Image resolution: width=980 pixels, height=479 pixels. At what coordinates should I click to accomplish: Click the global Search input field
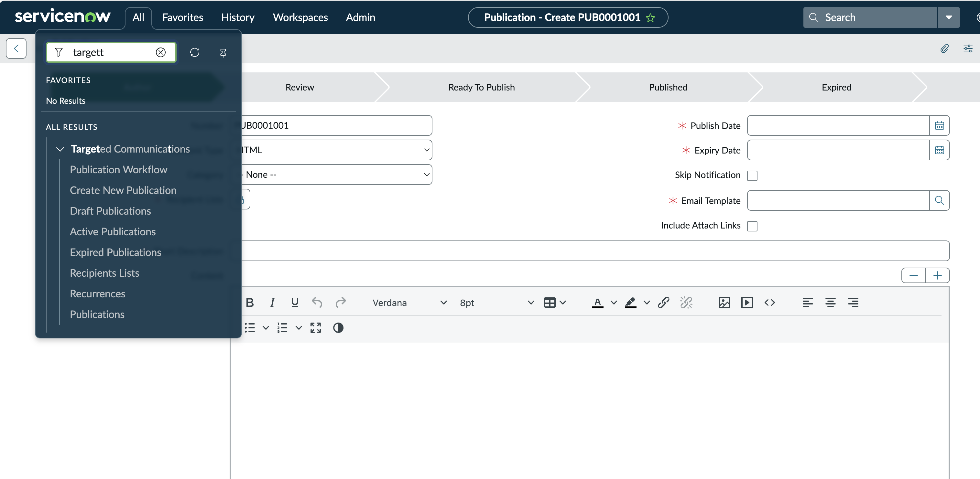(870, 17)
